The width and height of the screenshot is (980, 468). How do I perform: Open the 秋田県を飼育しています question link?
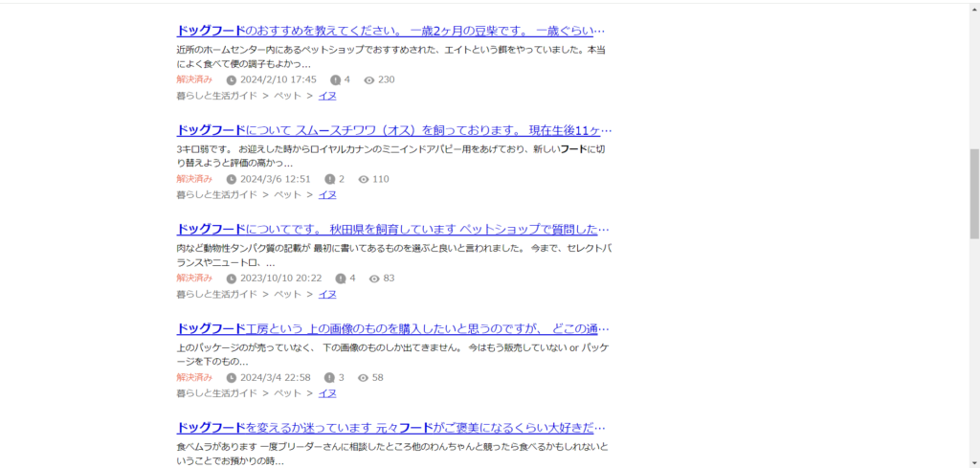(392, 230)
